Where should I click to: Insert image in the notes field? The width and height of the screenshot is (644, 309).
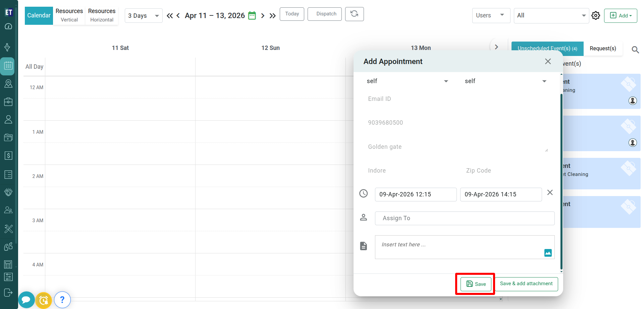click(548, 253)
